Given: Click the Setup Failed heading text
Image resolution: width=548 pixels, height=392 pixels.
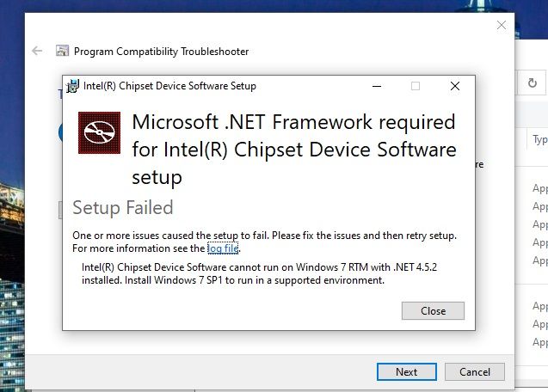Looking at the screenshot, I should pyautogui.click(x=123, y=207).
